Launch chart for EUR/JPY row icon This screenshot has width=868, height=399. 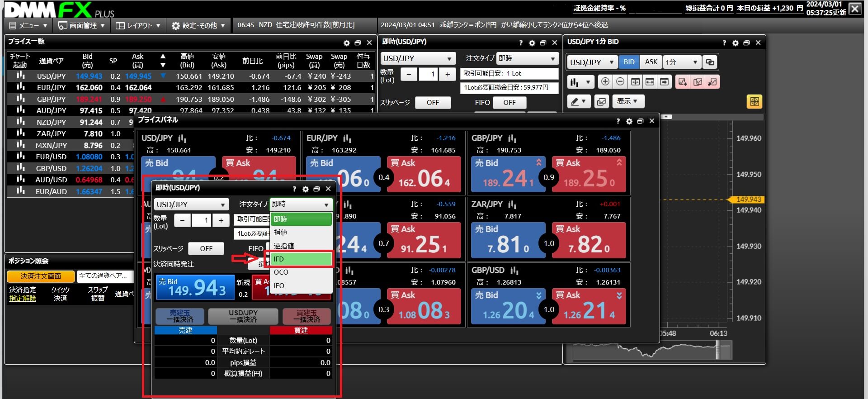coord(20,87)
